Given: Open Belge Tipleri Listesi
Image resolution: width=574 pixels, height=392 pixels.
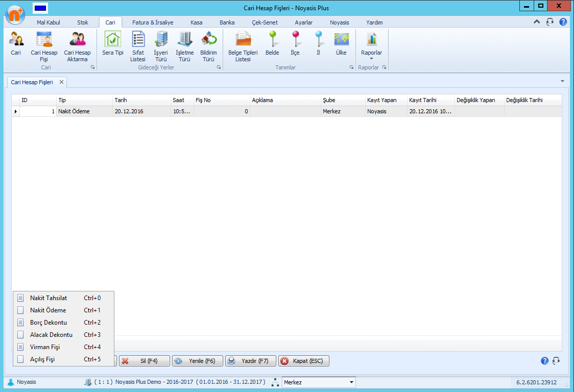Looking at the screenshot, I should point(243,46).
